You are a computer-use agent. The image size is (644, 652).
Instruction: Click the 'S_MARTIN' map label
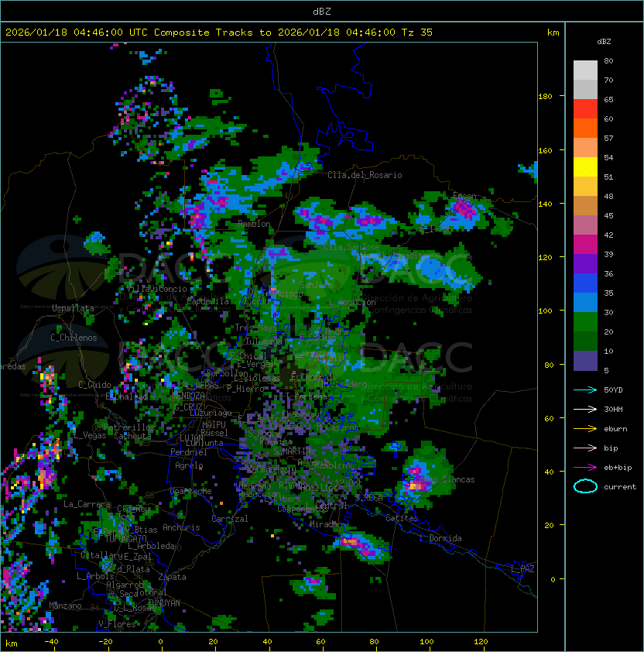point(293,451)
